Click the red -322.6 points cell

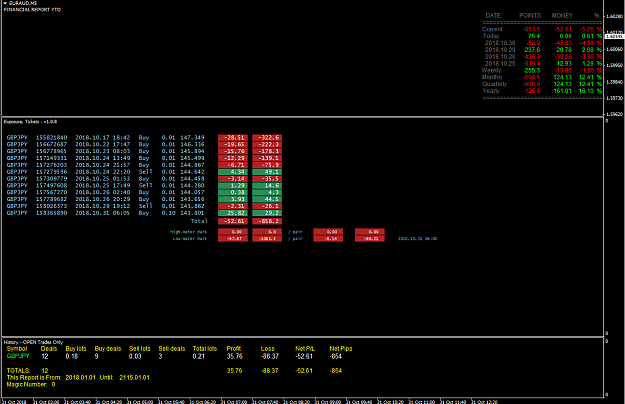(x=267, y=138)
